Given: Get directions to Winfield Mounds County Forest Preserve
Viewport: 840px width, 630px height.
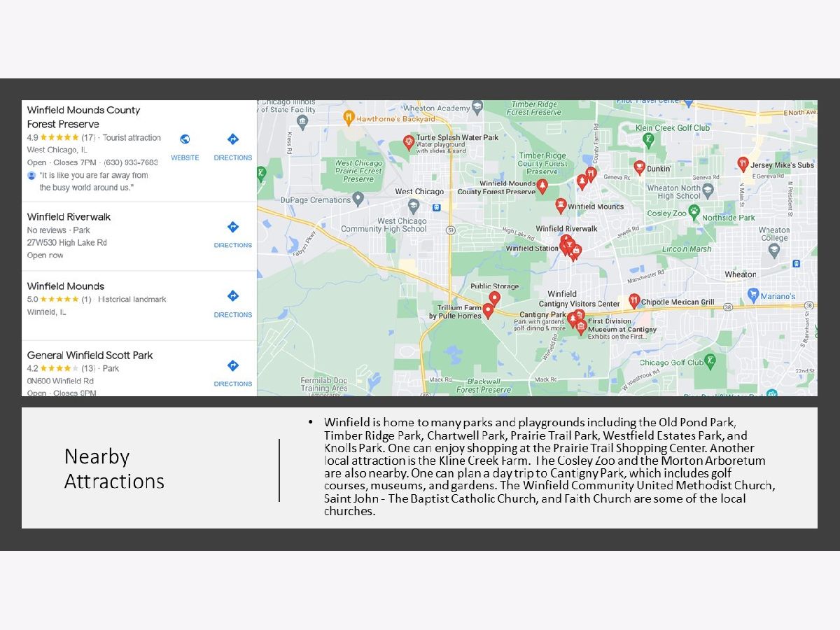Looking at the screenshot, I should coord(233,146).
